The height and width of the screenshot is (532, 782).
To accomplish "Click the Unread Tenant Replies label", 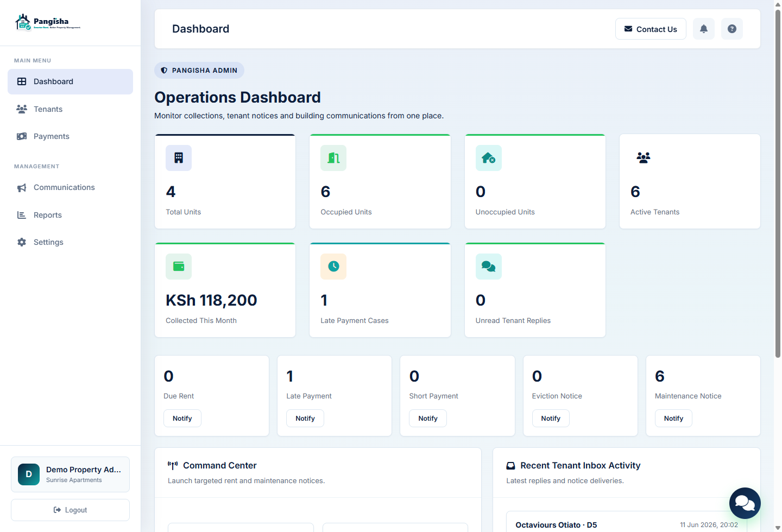I will tap(513, 321).
